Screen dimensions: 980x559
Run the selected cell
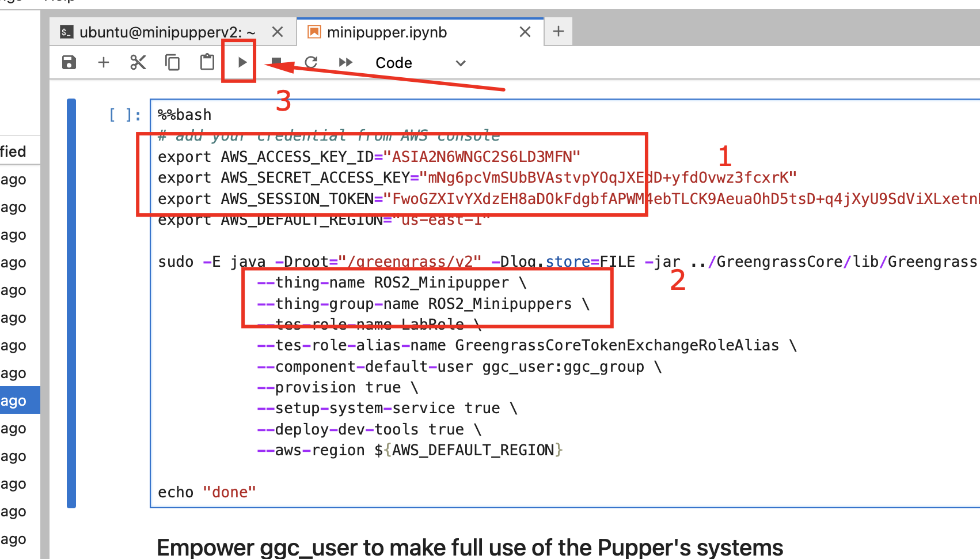[x=242, y=62]
